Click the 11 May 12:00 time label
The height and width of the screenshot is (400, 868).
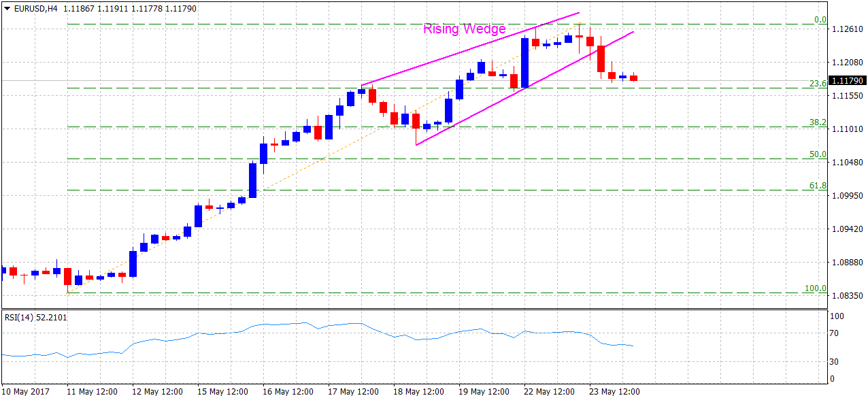click(x=92, y=392)
